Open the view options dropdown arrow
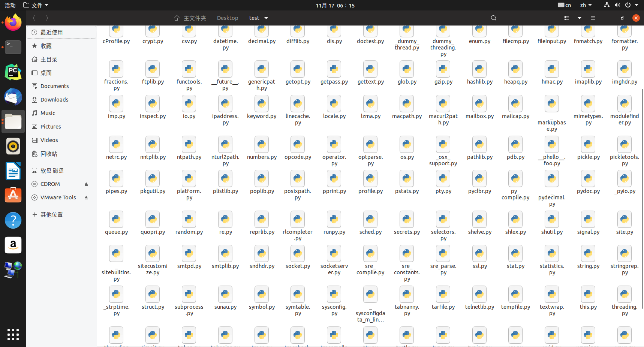 (579, 18)
